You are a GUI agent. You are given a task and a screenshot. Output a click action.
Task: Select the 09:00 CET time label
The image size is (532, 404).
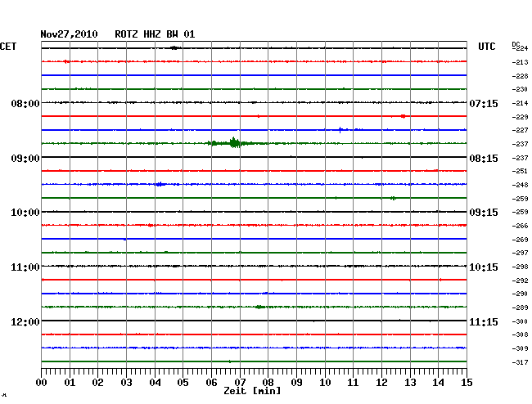25,159
